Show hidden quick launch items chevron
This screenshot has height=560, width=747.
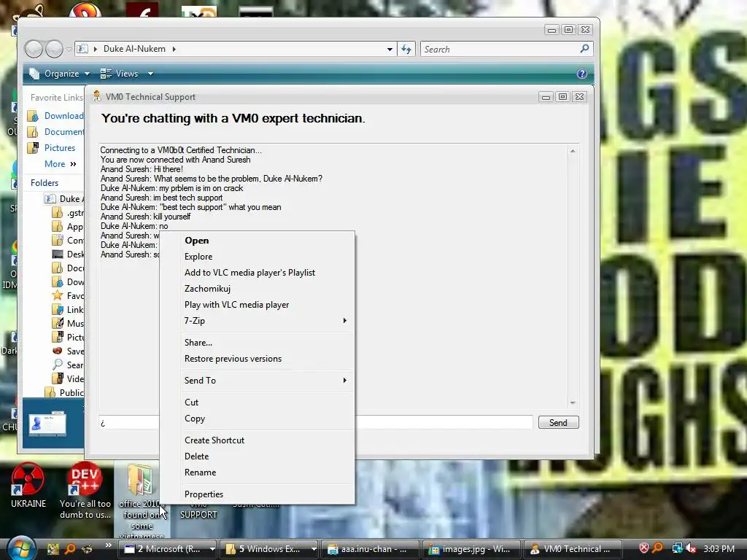pyautogui.click(x=108, y=545)
